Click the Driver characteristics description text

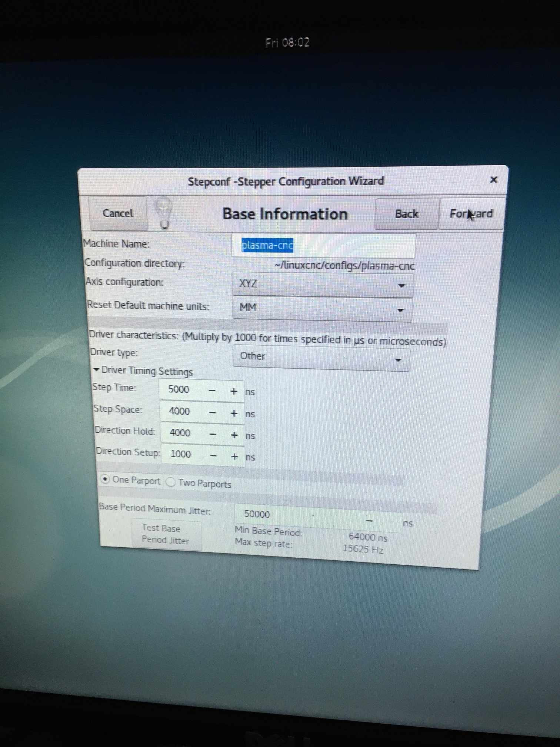[267, 338]
